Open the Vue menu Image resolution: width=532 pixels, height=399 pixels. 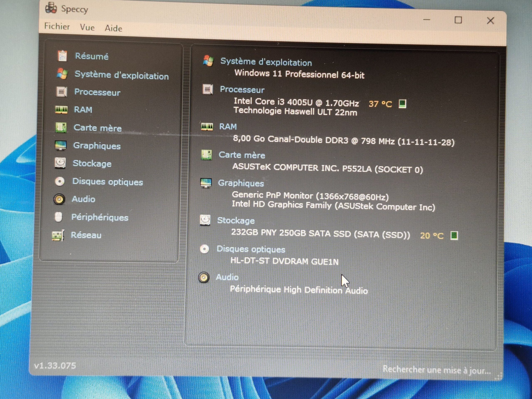tap(87, 27)
